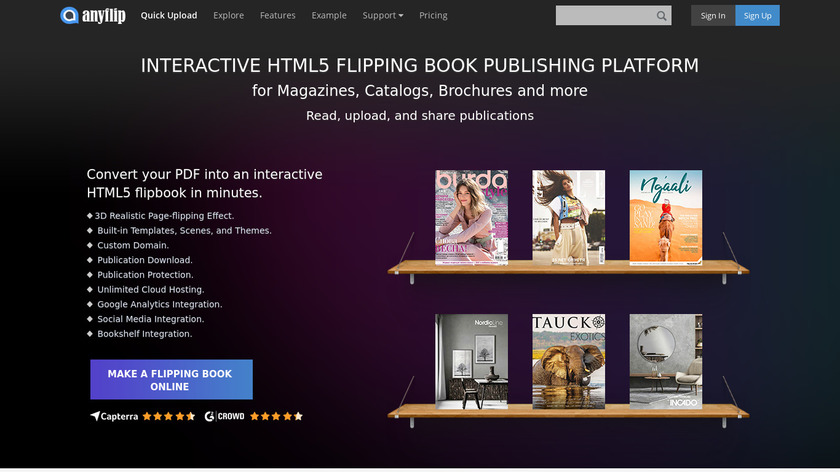The height and width of the screenshot is (472, 840).
Task: Click the Capterra rating logo
Action: (114, 416)
